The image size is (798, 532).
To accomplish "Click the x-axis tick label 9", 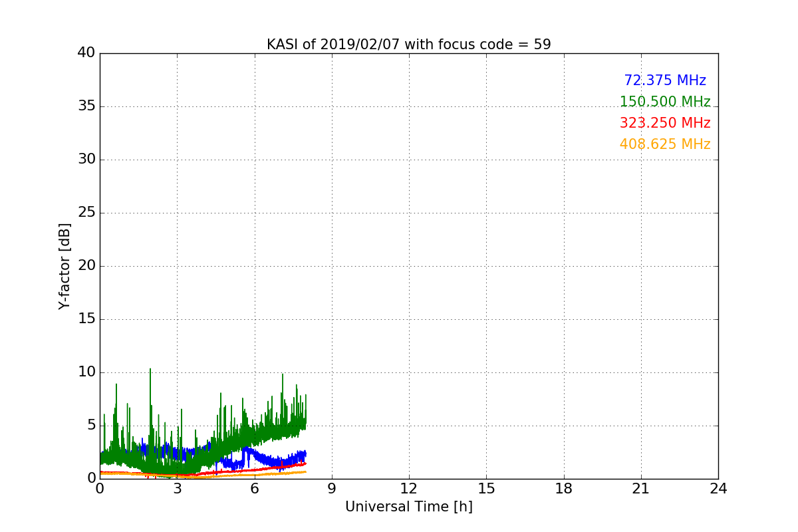I will [x=332, y=489].
